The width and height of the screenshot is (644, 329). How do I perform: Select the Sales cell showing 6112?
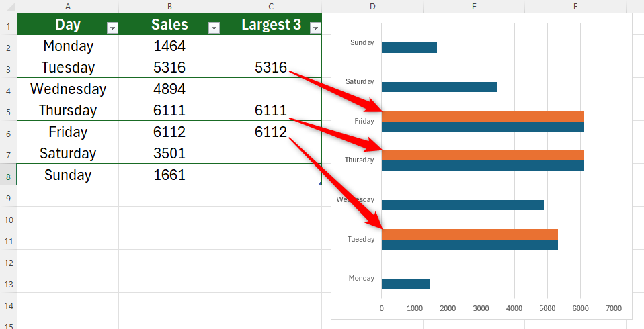(169, 132)
